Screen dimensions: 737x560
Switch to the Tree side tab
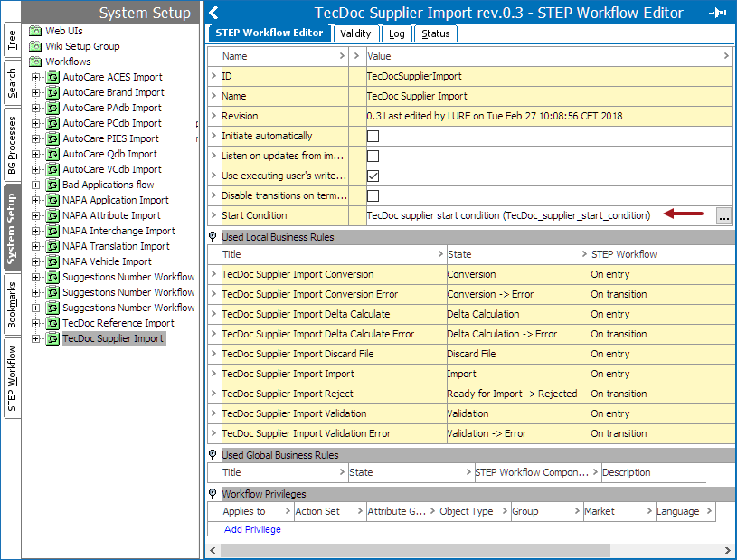(12, 40)
